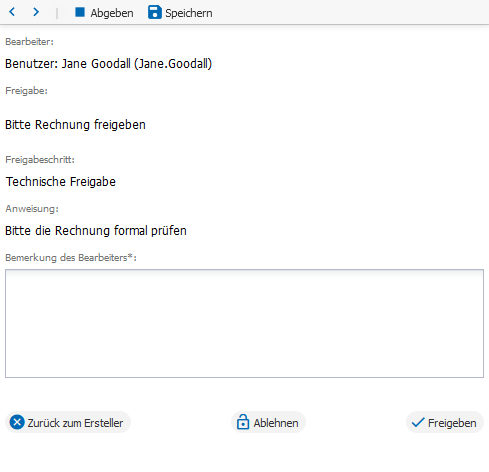Screen dimensions: 489x472
Task: Click the Benutzer: Jane Goodall text
Action: [109, 64]
